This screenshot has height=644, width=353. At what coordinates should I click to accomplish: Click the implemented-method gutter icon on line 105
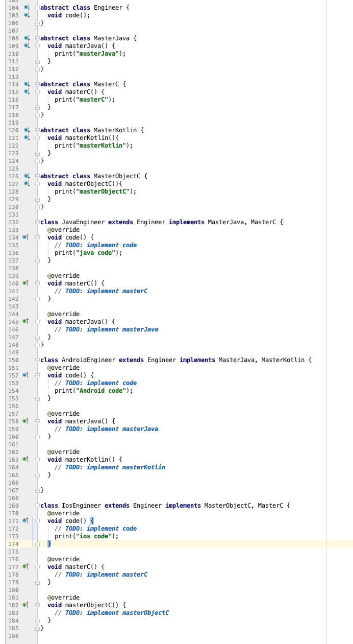[x=27, y=15]
